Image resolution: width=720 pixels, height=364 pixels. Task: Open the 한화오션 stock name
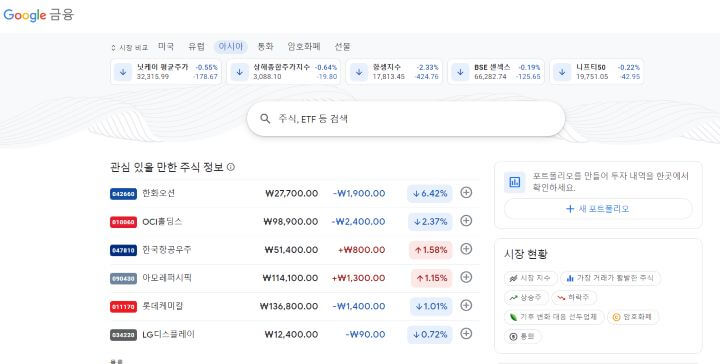(x=158, y=193)
